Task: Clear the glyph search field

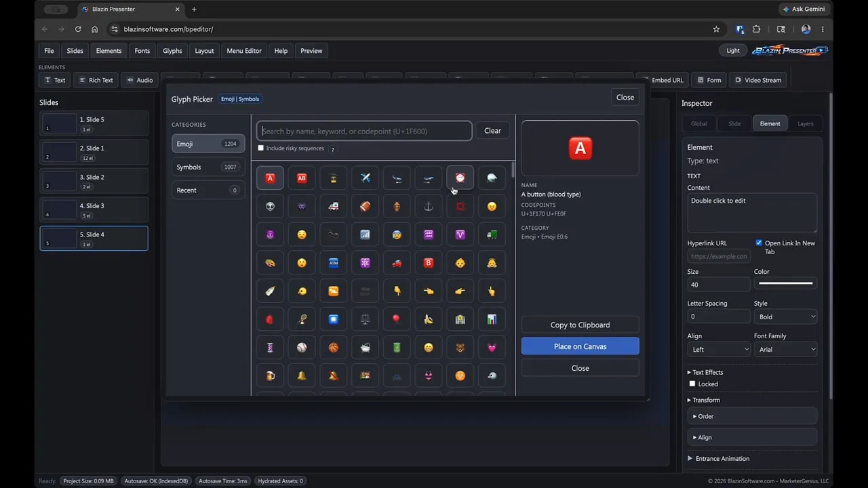Action: [x=492, y=131]
